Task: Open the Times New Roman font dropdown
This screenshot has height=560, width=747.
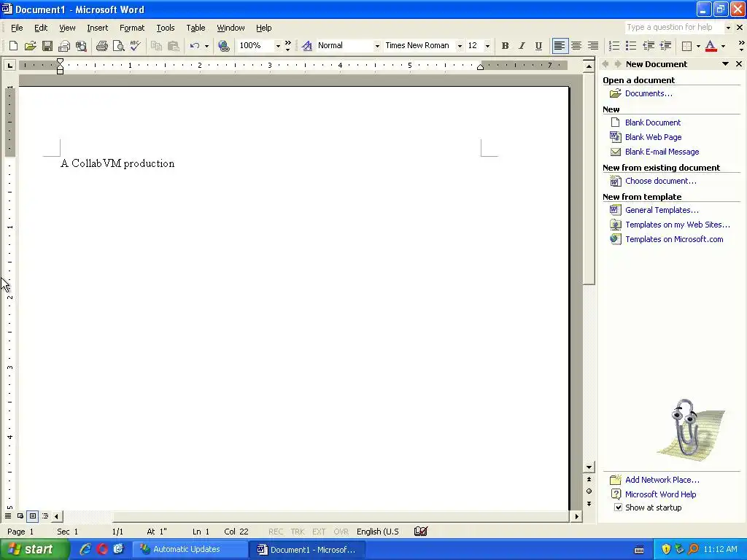Action: pyautogui.click(x=460, y=46)
